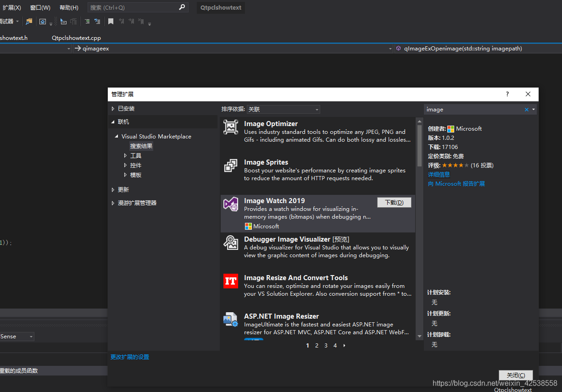Screen dimensions: 562x392
Task: Click the Microsoft logo beside the creator name
Action: pyautogui.click(x=451, y=129)
